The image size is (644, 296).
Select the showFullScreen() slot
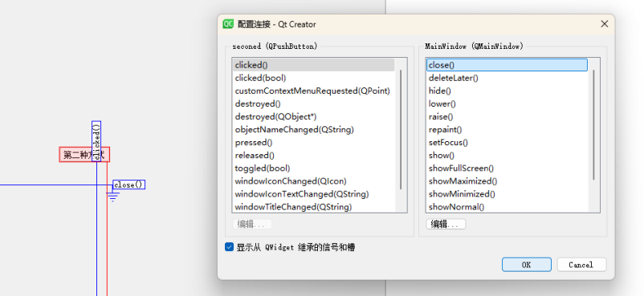[x=507, y=168]
